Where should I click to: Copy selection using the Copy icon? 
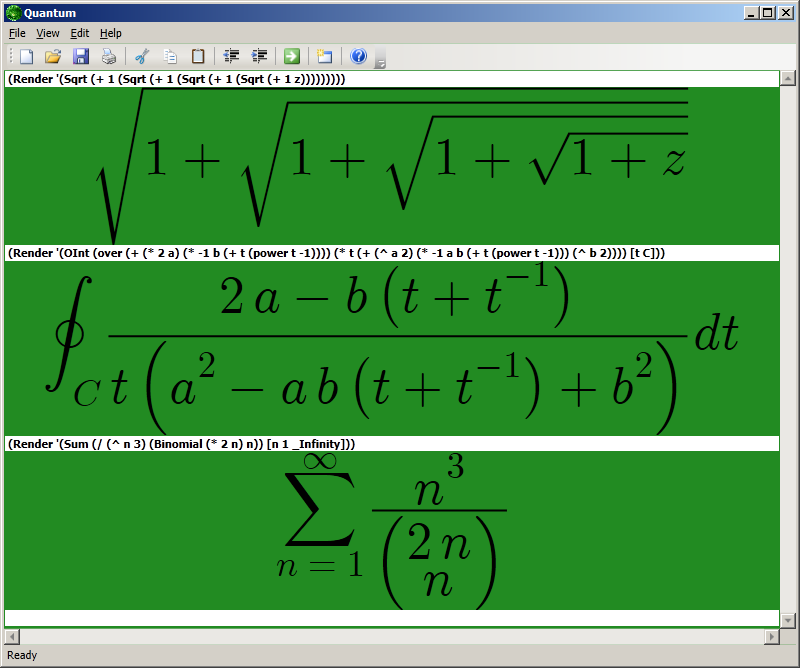(x=170, y=56)
